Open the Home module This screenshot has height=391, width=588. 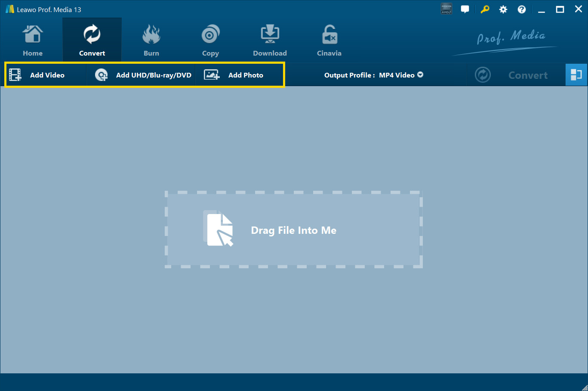click(33, 40)
